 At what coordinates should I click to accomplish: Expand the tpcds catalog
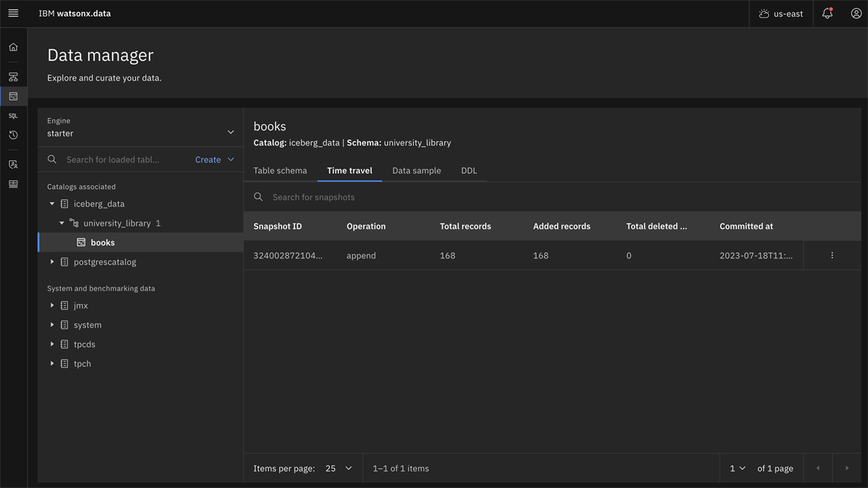(52, 345)
